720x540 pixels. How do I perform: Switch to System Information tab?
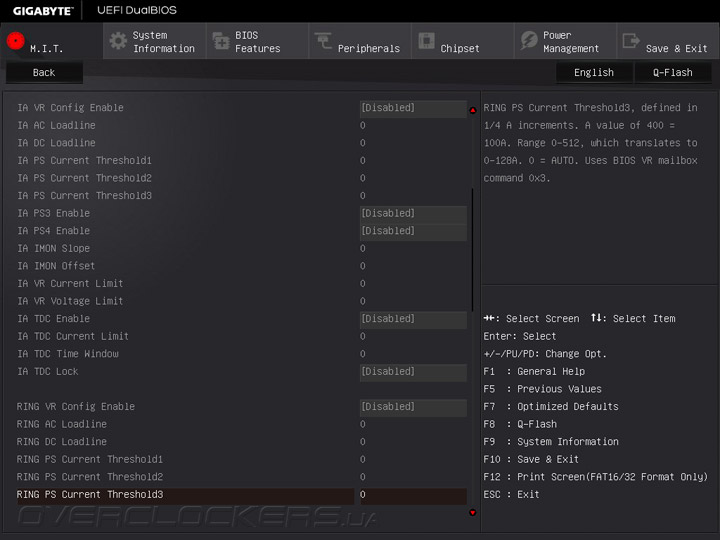click(x=155, y=41)
